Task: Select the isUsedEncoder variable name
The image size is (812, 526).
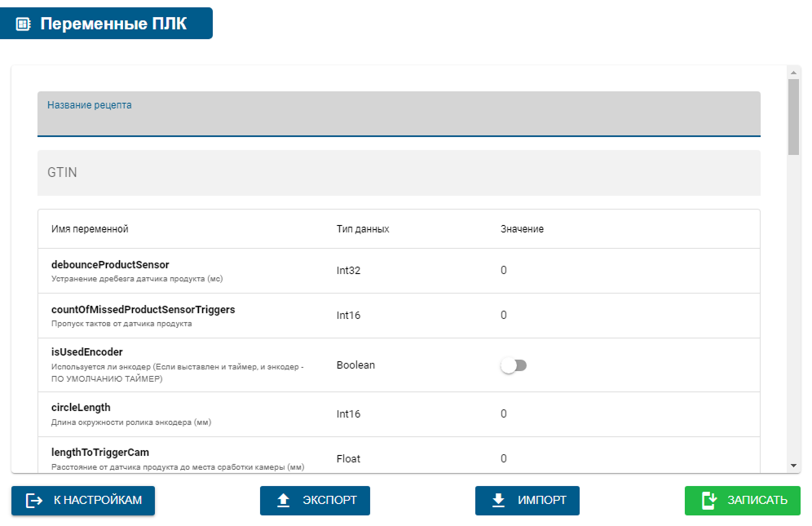Action: pyautogui.click(x=86, y=352)
